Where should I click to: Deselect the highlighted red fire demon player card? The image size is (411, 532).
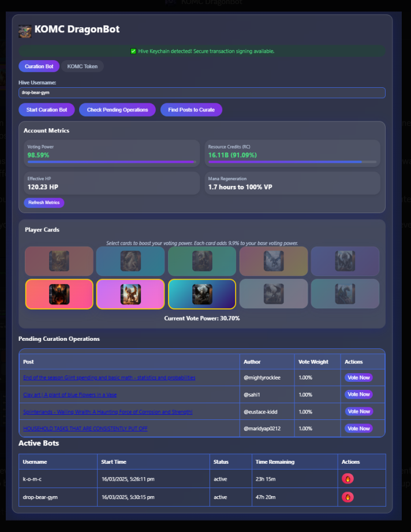[59, 294]
